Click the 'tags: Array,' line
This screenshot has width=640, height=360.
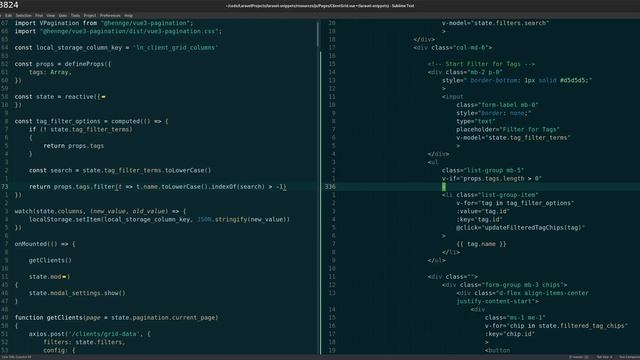click(x=50, y=72)
